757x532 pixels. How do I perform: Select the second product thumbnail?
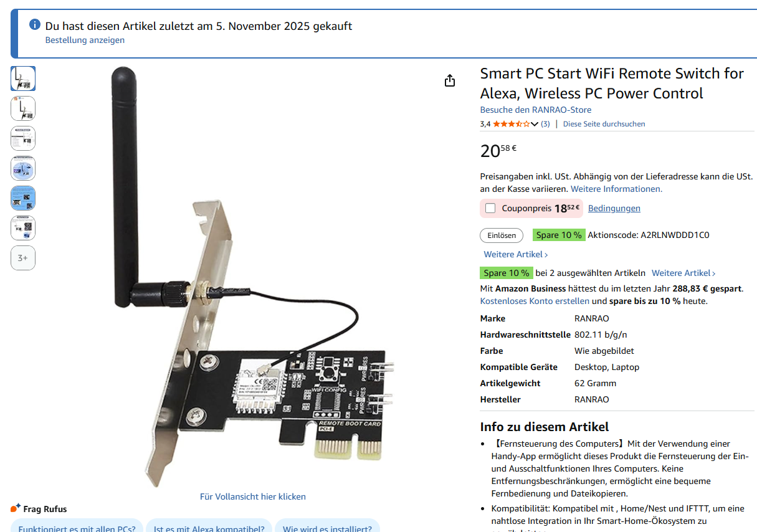23,108
